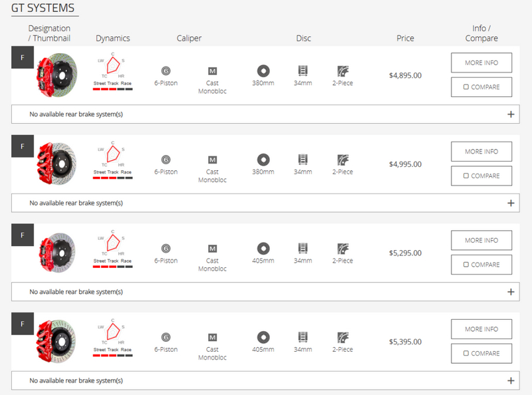Click the 405mm disc icon for the $5,295.00 system
532x395 pixels.
point(263,248)
